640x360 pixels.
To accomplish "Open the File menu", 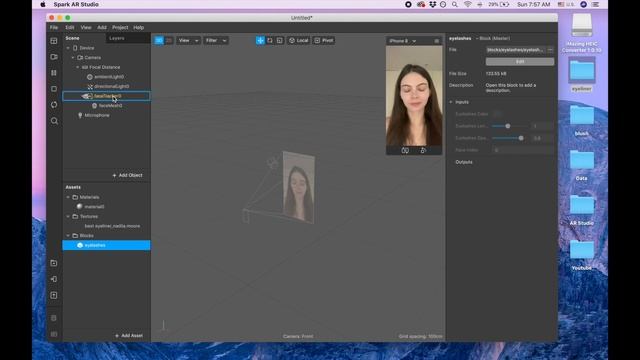I will pyautogui.click(x=54, y=27).
